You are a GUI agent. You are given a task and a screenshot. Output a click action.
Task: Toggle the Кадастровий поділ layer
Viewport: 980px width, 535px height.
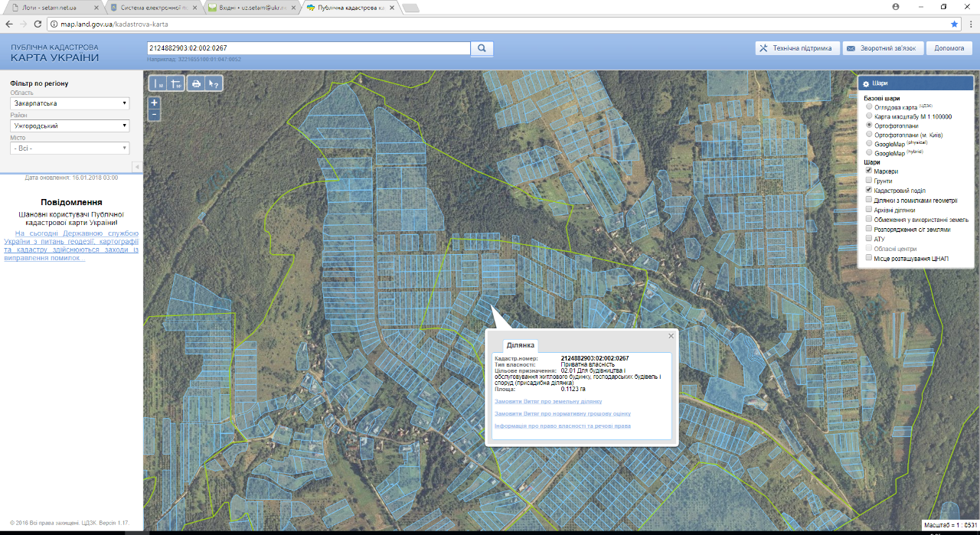(x=868, y=190)
